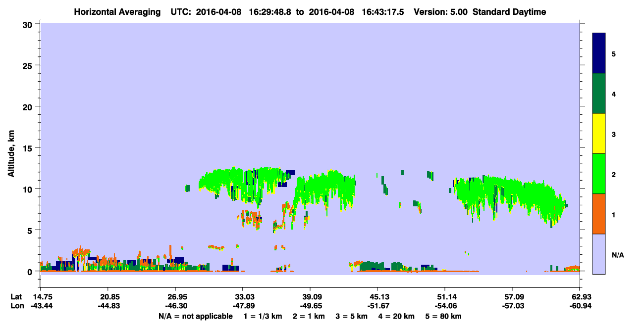The width and height of the screenshot is (644, 330).
Task: Click '3 = 5 km' legend text
Action: click(x=352, y=316)
